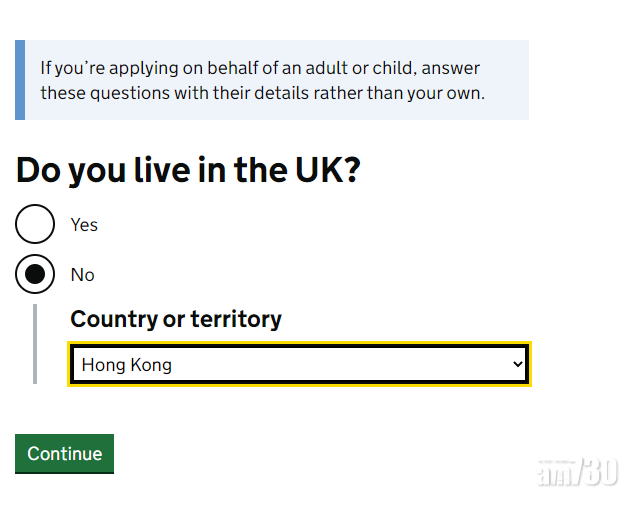Click the "Hong Kong" selected value

(127, 365)
